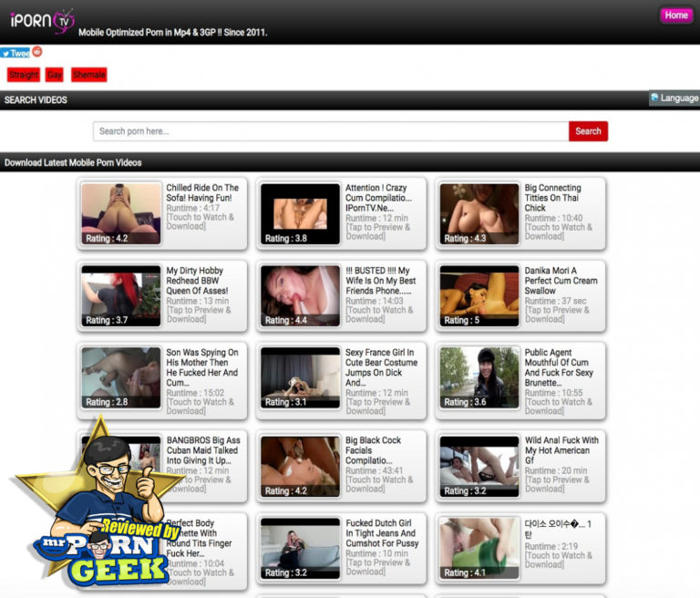Click the Mr. Porn Geek review badge
The image size is (700, 598).
click(x=91, y=515)
